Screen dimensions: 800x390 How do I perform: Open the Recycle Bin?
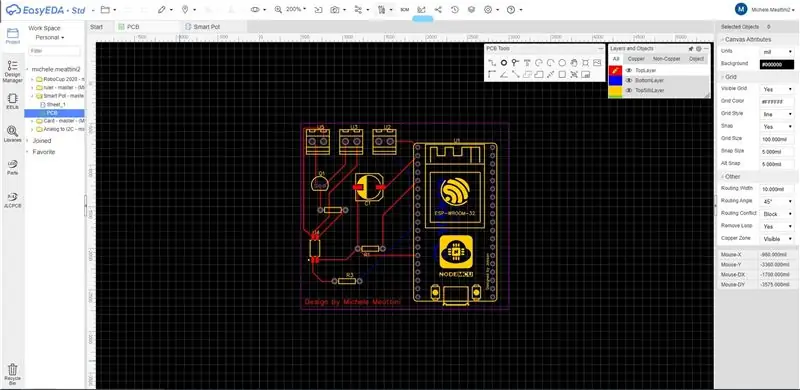(x=12, y=373)
